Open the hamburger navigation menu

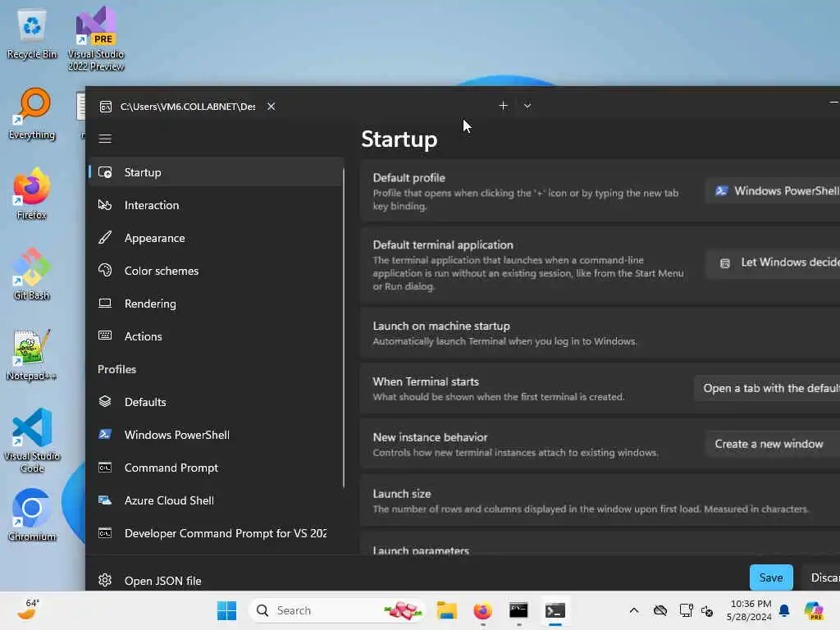pos(105,139)
